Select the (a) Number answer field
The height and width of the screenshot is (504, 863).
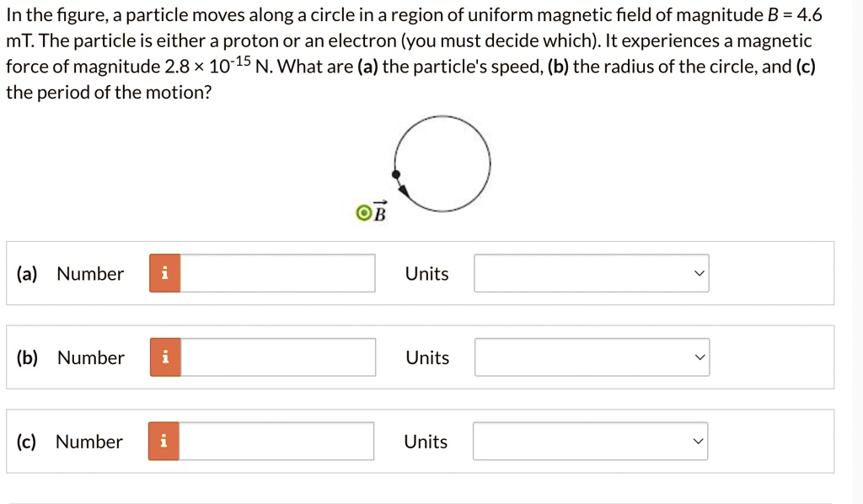coord(278,273)
